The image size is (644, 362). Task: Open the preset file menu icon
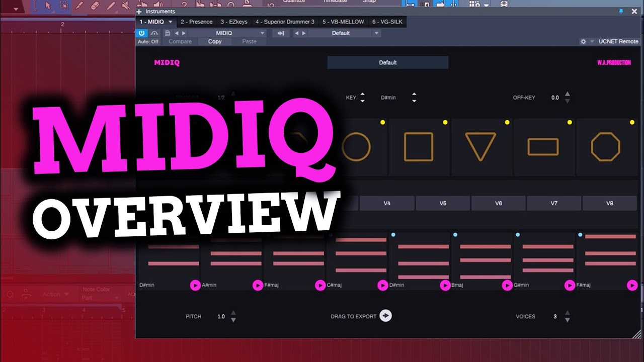click(168, 33)
